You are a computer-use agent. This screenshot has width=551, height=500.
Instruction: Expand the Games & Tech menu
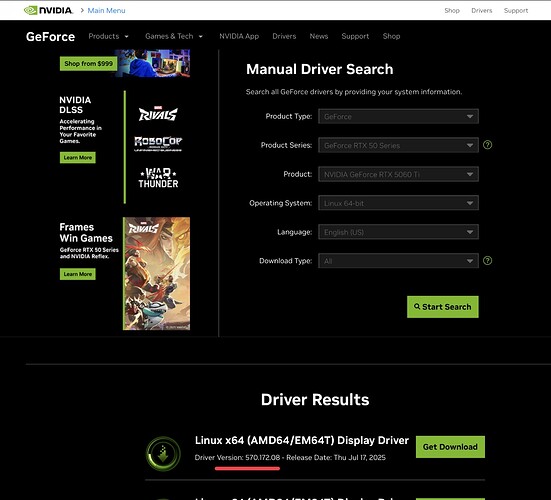tap(174, 36)
